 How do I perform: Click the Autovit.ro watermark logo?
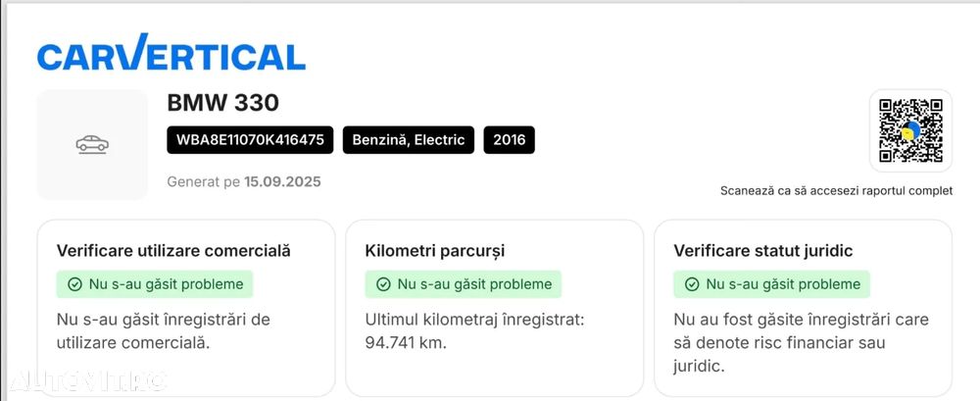(x=88, y=379)
